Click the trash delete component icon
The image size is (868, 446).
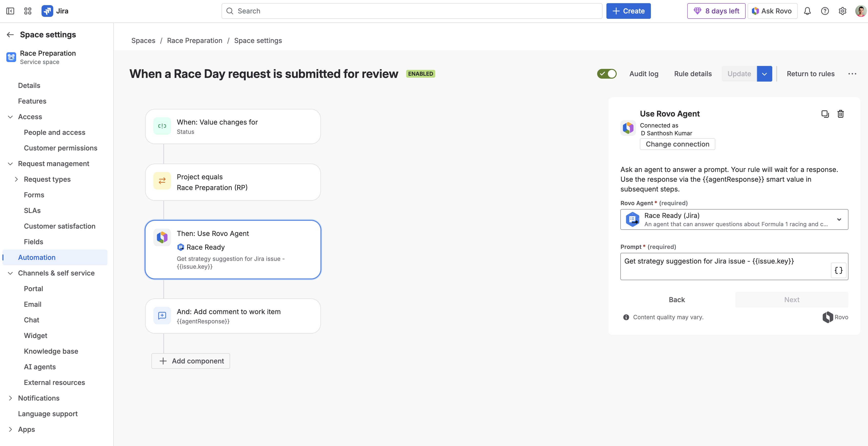click(x=840, y=114)
